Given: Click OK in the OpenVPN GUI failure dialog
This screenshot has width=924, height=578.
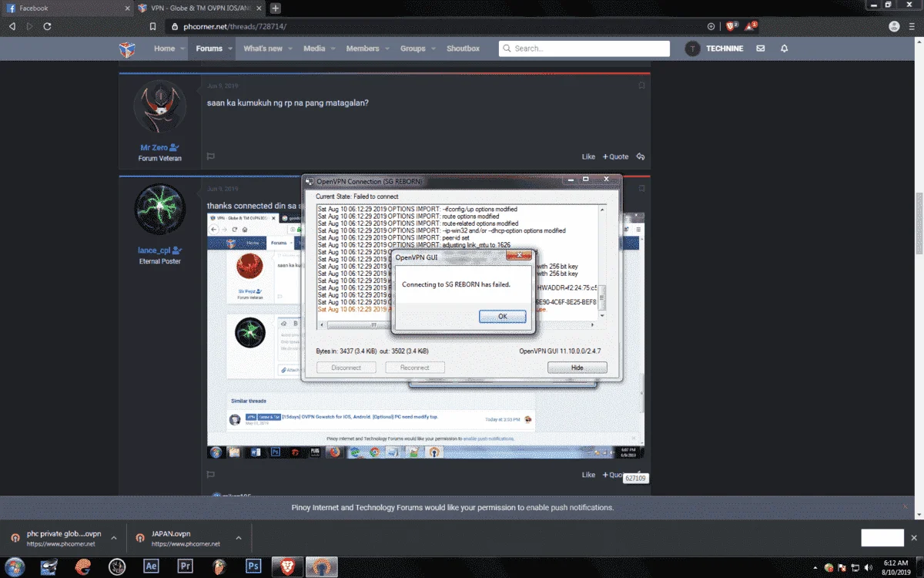Looking at the screenshot, I should click(502, 316).
